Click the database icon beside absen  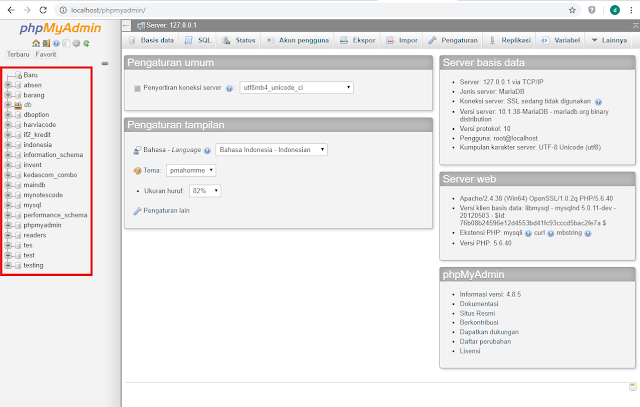click(x=18, y=85)
